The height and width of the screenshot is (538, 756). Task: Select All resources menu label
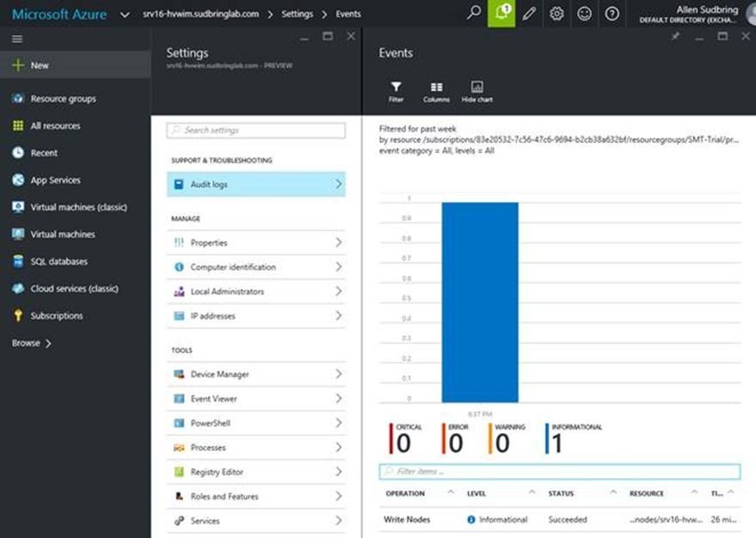point(55,126)
